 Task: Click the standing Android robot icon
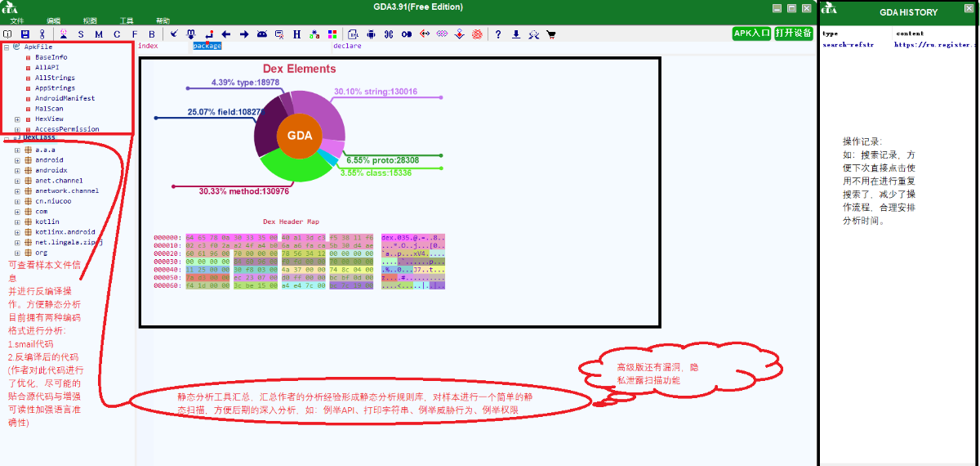371,34
